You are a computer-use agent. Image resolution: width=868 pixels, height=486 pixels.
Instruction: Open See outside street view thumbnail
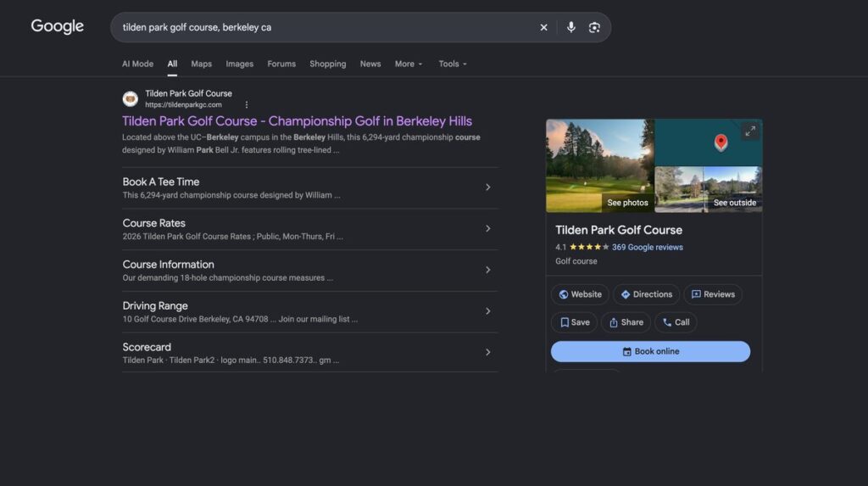click(709, 189)
